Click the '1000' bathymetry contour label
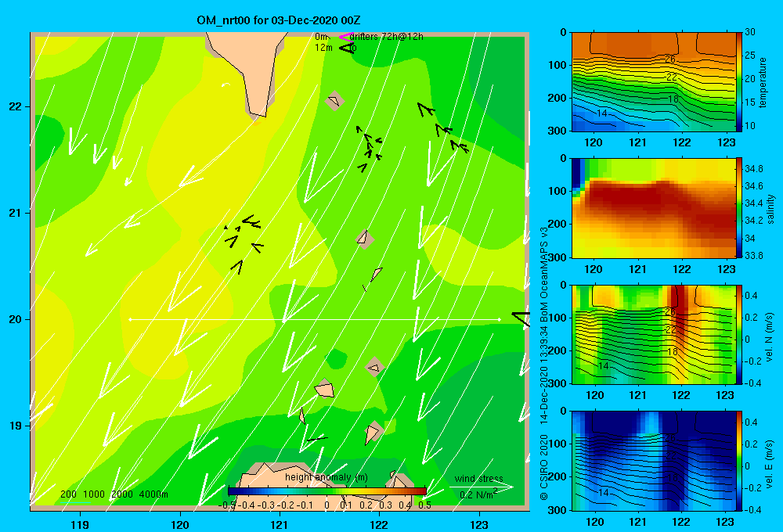 tap(93, 494)
